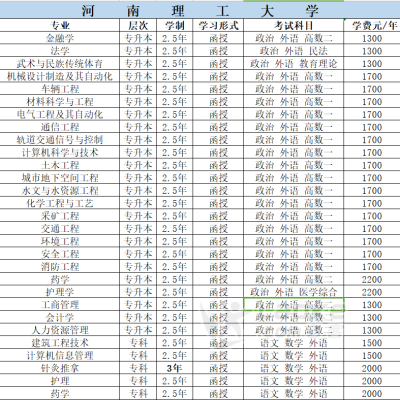The width and height of the screenshot is (400, 400).
Task: Select the 水文与水资源工程 cell
Action: click(x=60, y=190)
